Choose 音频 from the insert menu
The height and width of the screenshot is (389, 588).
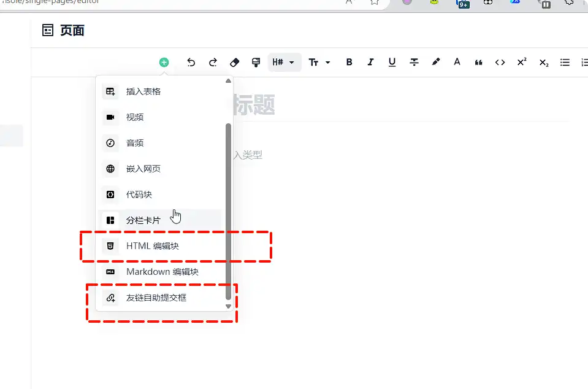tap(160, 143)
